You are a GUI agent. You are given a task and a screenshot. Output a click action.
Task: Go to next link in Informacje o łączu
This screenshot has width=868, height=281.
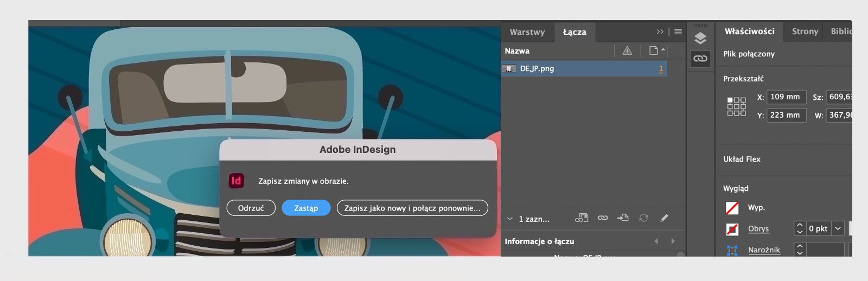[x=673, y=241]
